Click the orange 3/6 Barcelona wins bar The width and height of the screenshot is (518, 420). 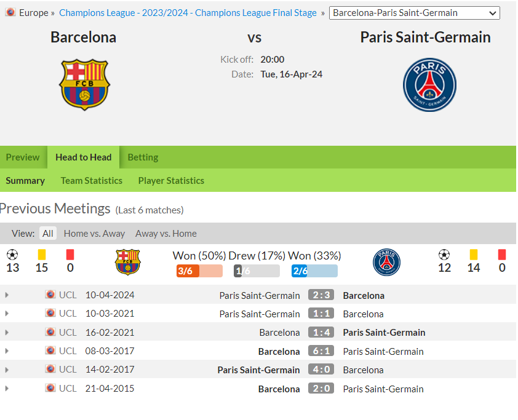[x=199, y=271]
